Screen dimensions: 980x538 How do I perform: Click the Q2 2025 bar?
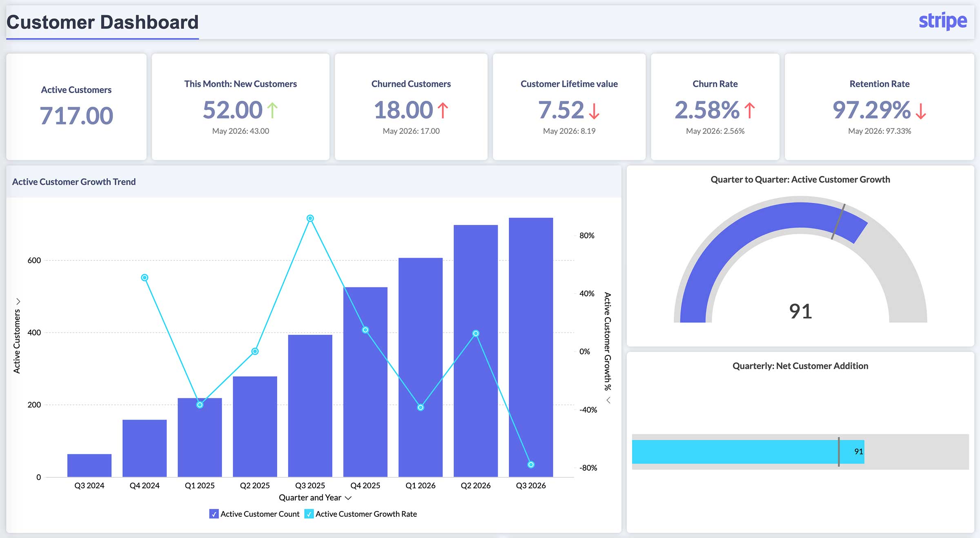[x=255, y=427]
